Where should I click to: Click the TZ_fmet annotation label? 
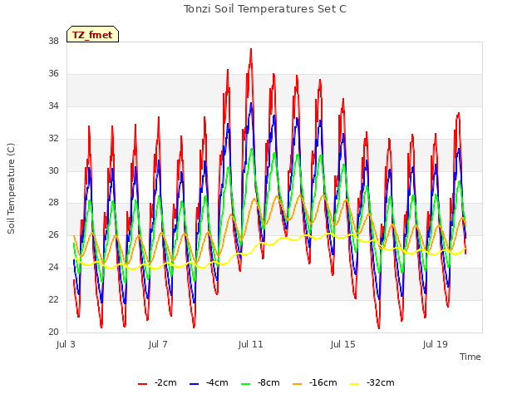[x=92, y=34]
